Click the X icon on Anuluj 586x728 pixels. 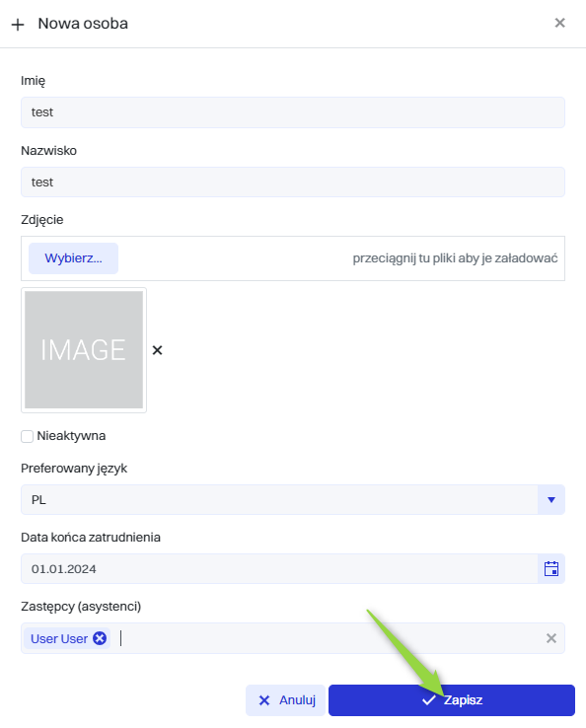click(x=264, y=700)
